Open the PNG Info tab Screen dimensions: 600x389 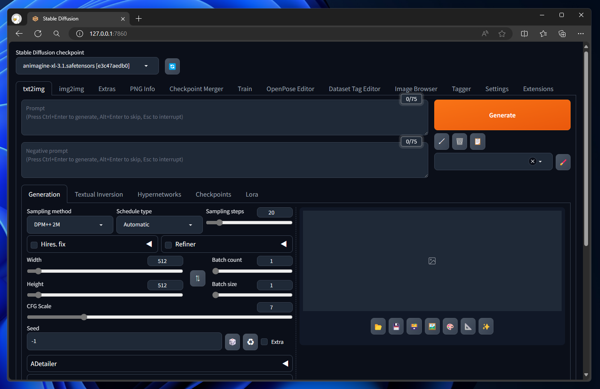[142, 89]
